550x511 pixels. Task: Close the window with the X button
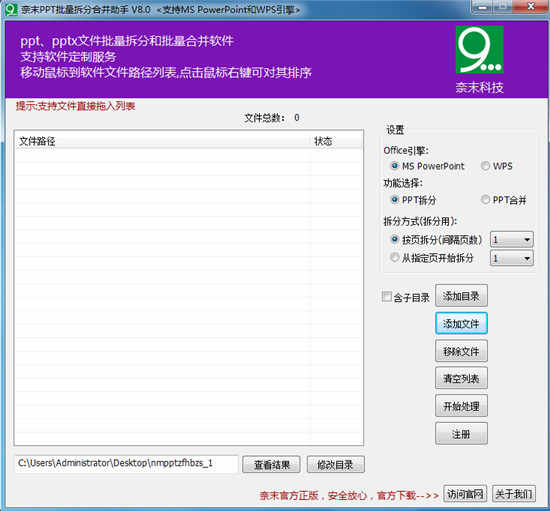coord(531,6)
